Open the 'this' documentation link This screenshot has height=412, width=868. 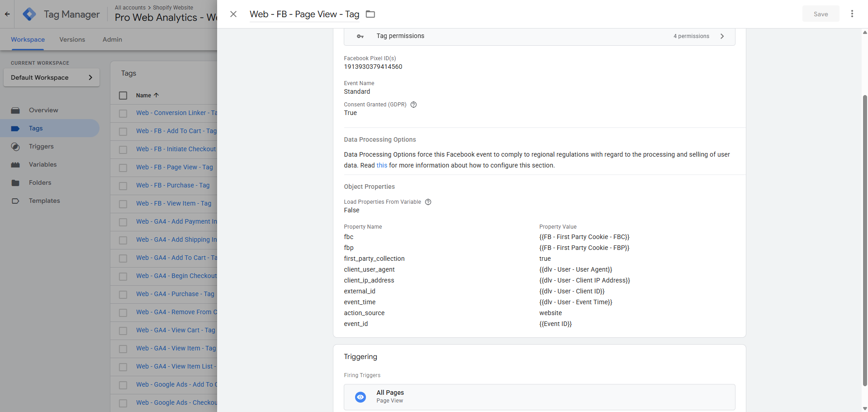(382, 165)
